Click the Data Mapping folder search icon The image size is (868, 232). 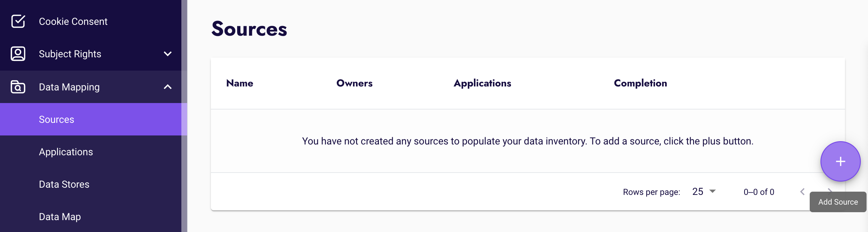[18, 87]
